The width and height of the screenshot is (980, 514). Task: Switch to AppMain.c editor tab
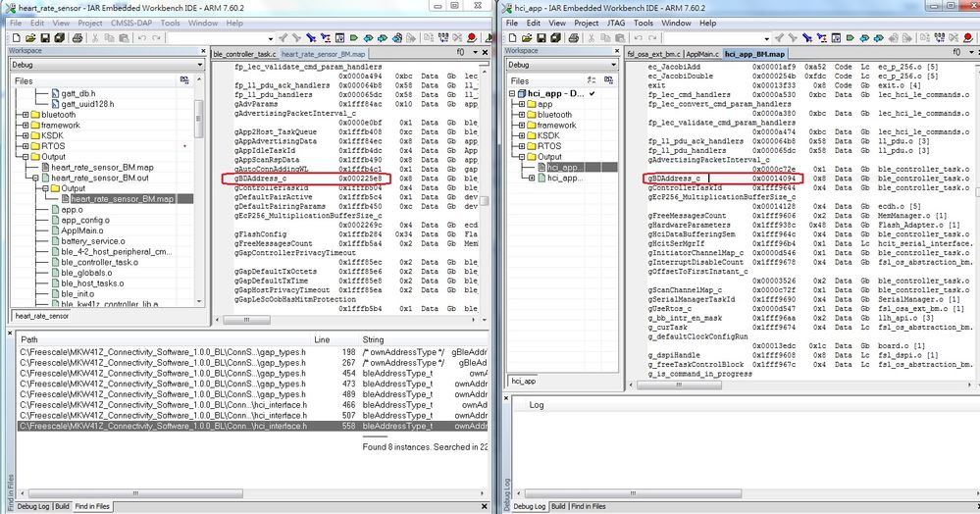pos(702,54)
